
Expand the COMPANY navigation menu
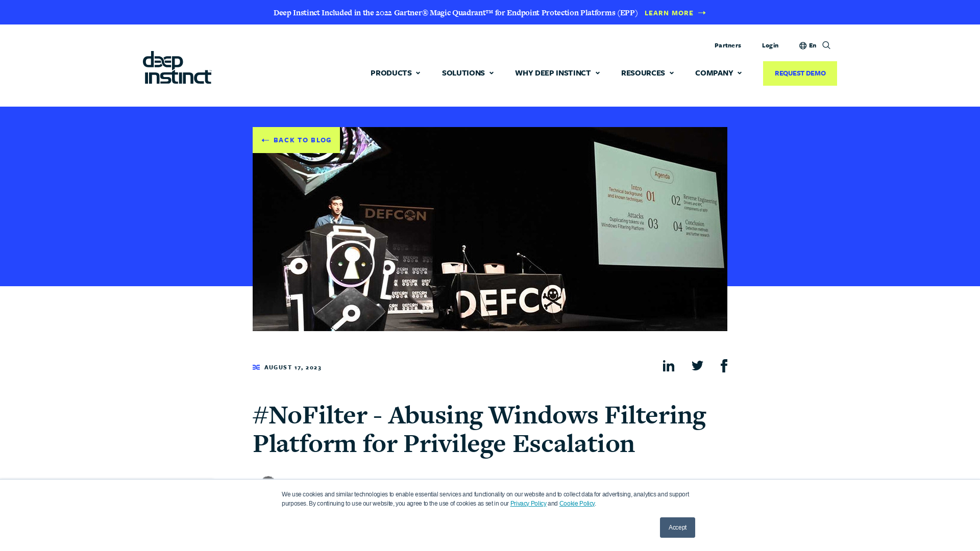[718, 72]
